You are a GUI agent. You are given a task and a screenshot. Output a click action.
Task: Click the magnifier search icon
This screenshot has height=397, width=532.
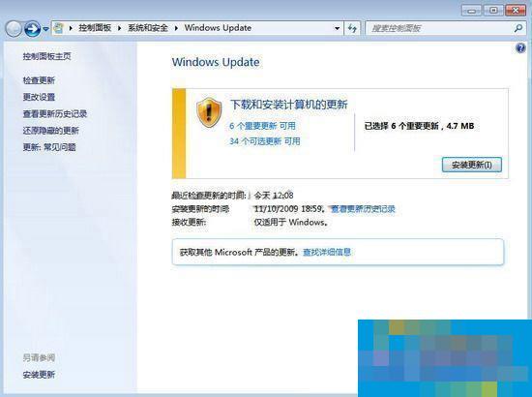coord(518,28)
